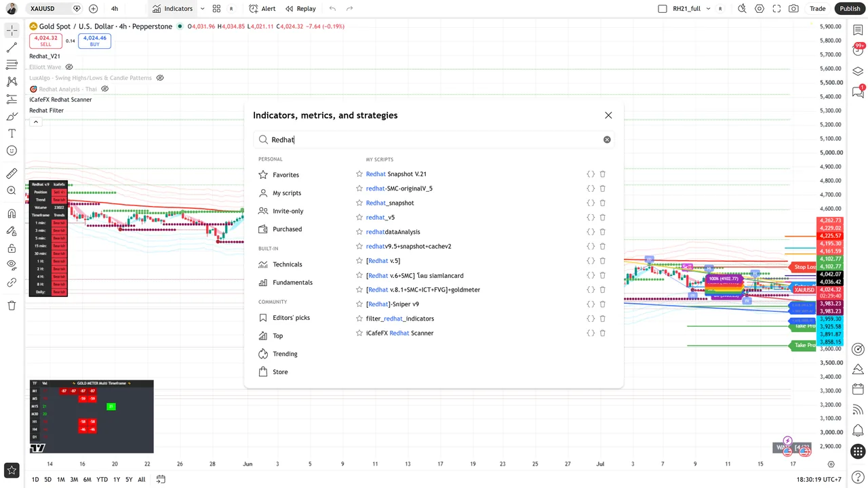Toggle visibility of Redhat Analysis - Thai
Screen dimensions: 868x488
(105, 89)
